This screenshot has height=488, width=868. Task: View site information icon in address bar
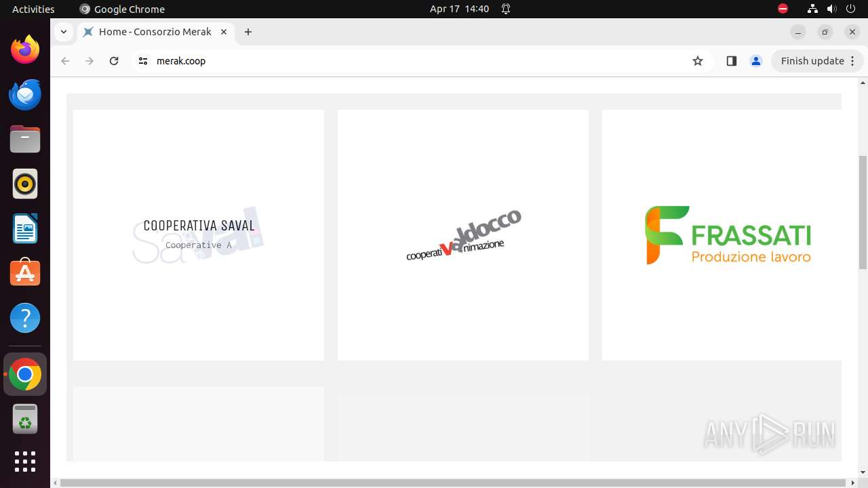pos(142,61)
